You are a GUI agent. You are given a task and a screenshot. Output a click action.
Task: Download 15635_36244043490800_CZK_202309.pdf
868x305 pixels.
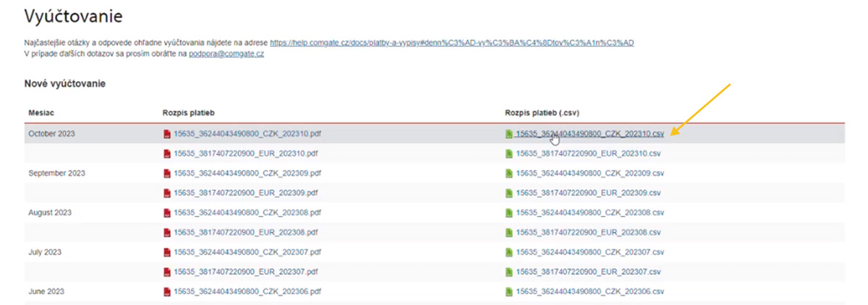pos(247,173)
